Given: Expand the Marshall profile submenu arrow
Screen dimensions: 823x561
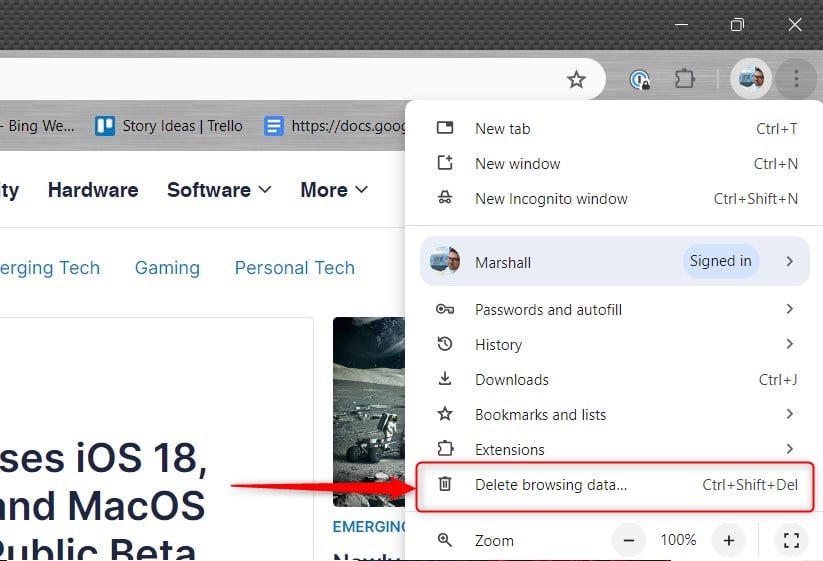Looking at the screenshot, I should pyautogui.click(x=789, y=261).
